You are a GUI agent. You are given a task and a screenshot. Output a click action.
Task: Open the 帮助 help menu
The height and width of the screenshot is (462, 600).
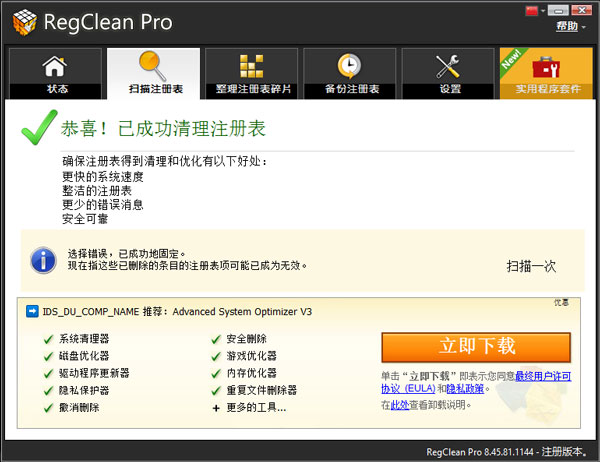point(567,26)
